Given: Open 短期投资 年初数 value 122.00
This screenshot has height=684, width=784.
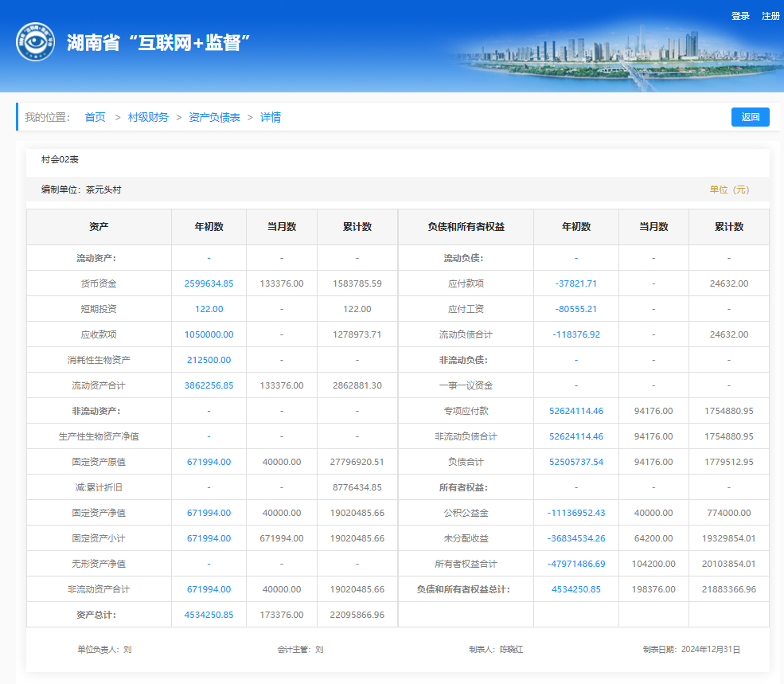Looking at the screenshot, I should click(x=209, y=309).
